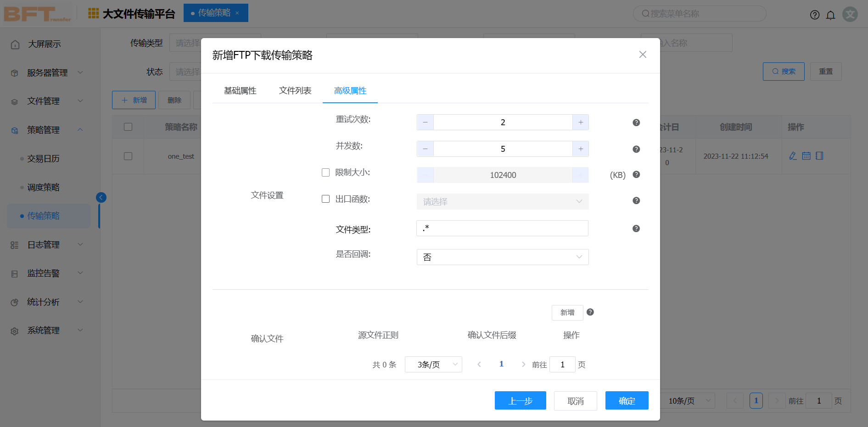
Task: Click the help icon next to 新增 button
Action: click(x=590, y=312)
